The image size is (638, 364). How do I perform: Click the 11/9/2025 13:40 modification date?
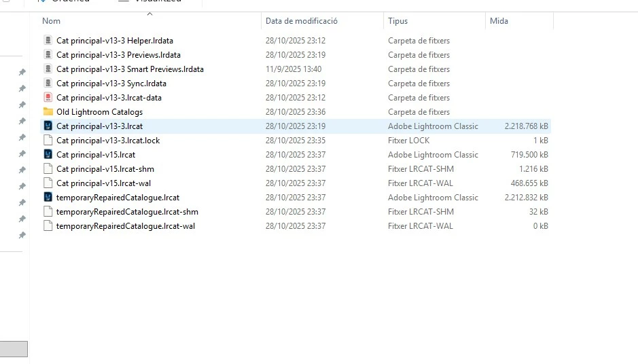click(294, 69)
